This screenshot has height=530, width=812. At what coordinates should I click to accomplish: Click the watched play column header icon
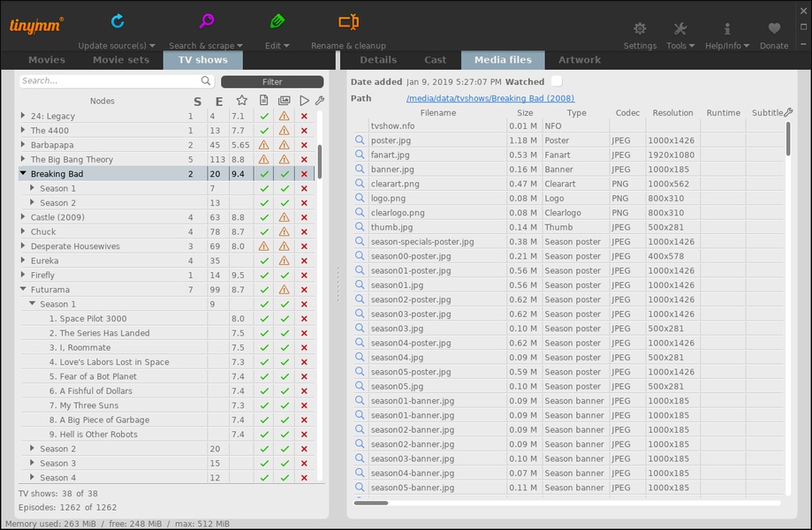(x=304, y=101)
